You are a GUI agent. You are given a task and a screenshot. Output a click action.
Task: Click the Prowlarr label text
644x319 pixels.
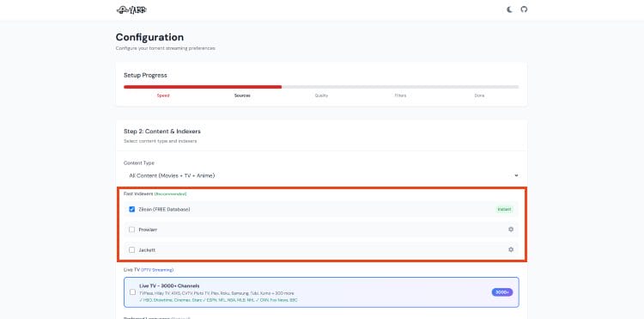pos(148,230)
